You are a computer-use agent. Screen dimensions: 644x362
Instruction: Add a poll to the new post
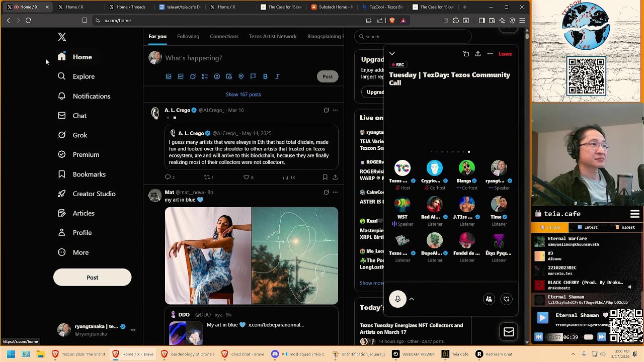pos(205,76)
